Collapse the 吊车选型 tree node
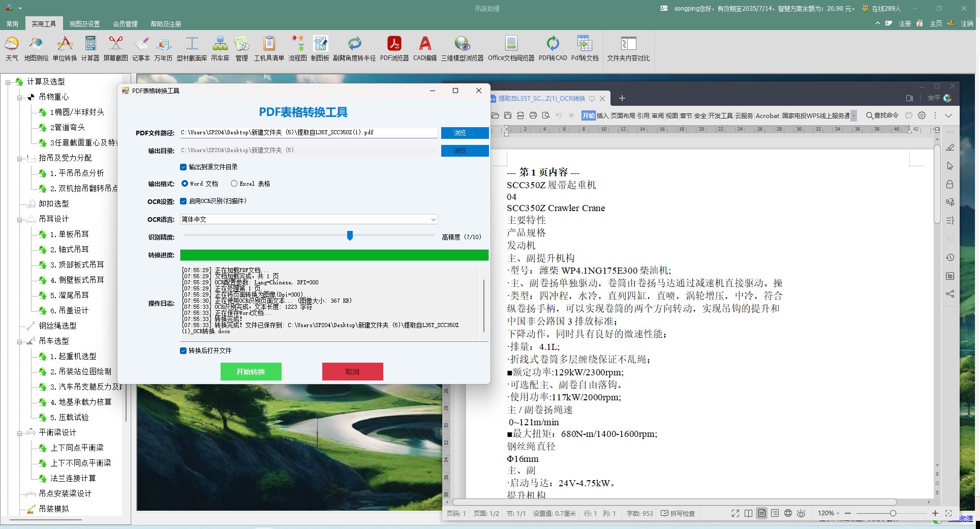980x529 pixels. (x=20, y=341)
